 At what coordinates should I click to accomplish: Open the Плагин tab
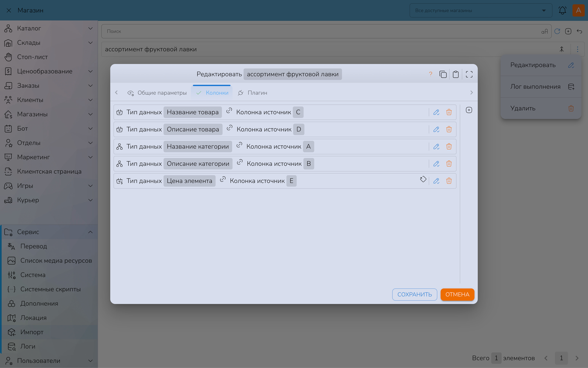click(x=253, y=93)
